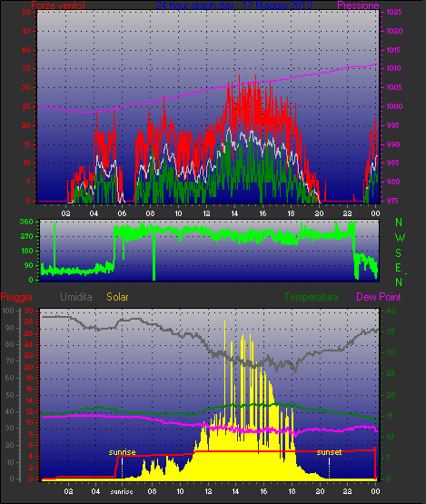Click the 360 value on the wind direction axis
The height and width of the screenshot is (504, 426).
26,222
